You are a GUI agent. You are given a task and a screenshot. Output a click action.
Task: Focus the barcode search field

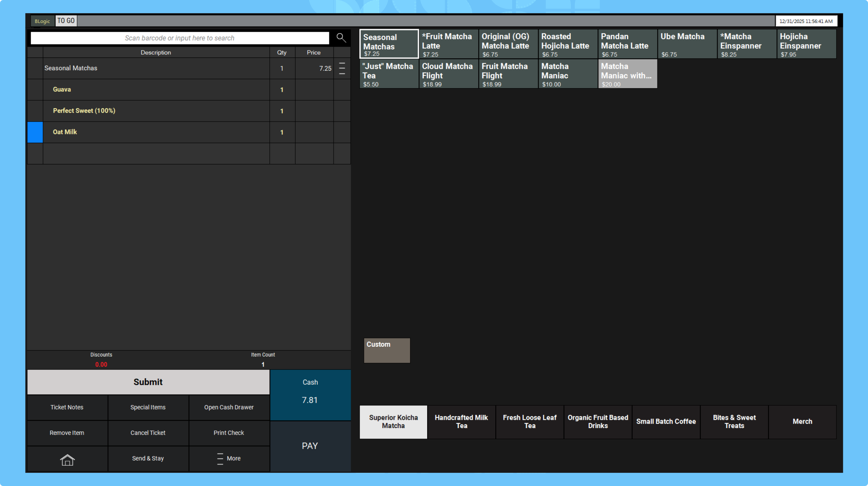click(x=180, y=38)
